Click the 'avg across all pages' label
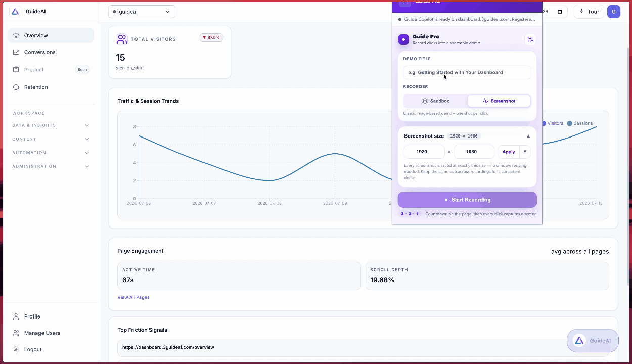632x364 pixels. click(x=580, y=251)
